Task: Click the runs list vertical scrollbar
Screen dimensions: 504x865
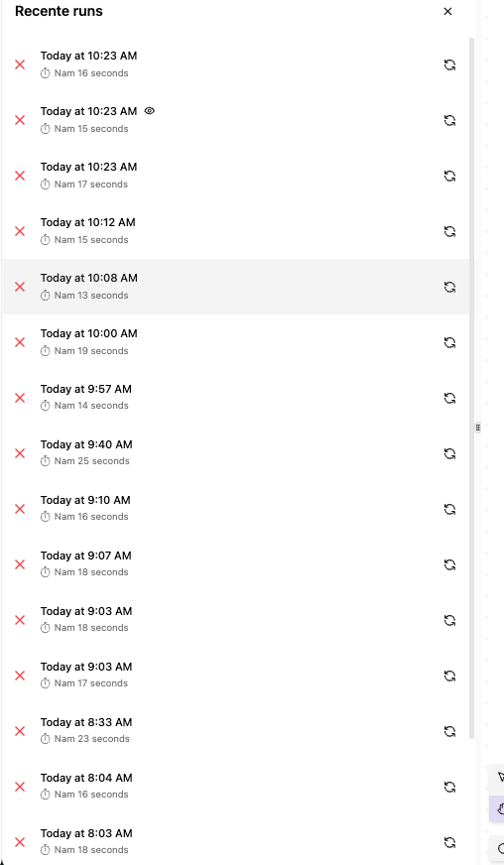Action: 471,388
